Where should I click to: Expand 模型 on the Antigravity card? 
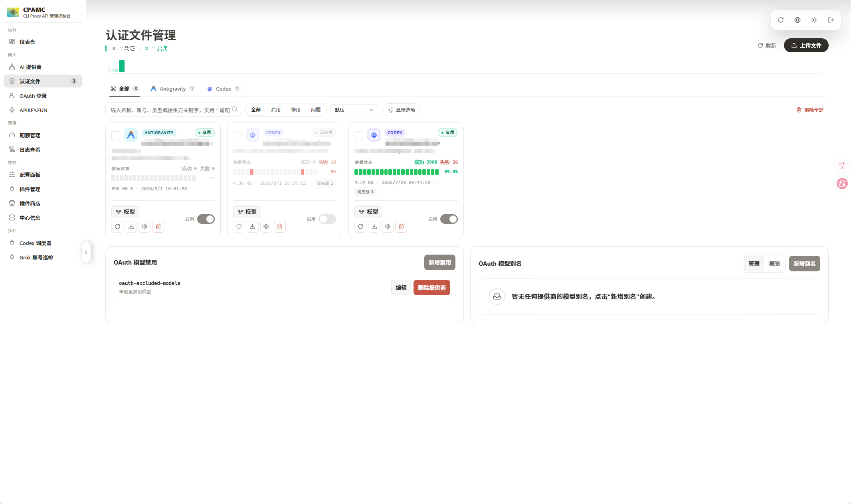click(125, 212)
